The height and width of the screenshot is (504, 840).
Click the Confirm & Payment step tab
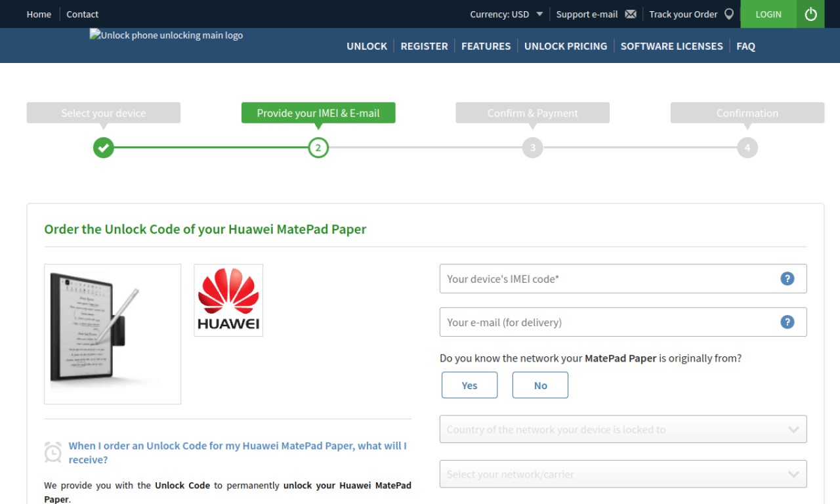(x=533, y=113)
